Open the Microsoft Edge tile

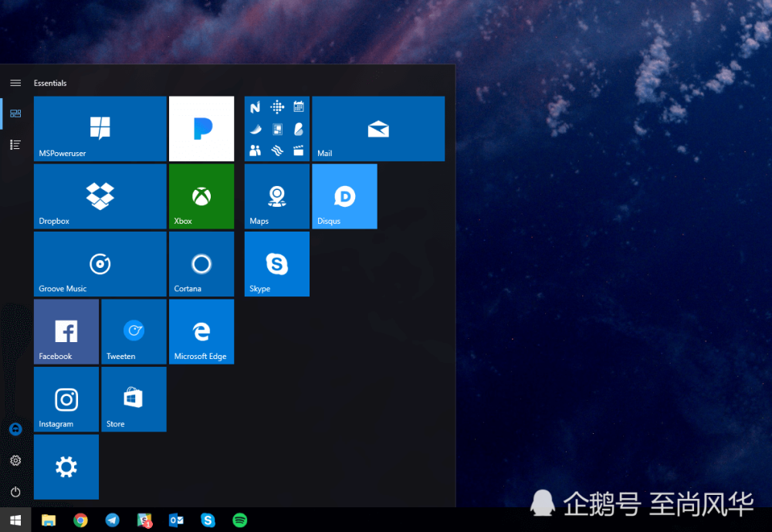click(x=201, y=331)
